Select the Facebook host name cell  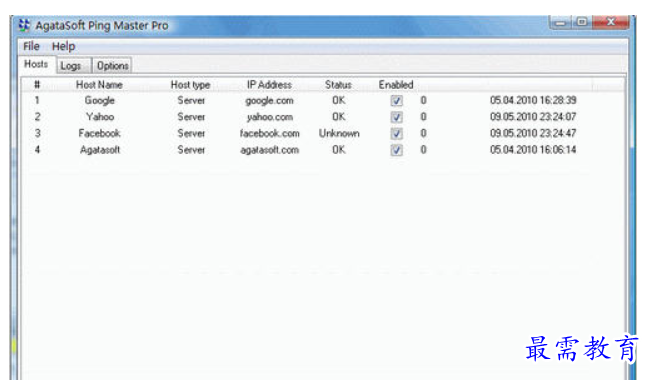tap(99, 133)
